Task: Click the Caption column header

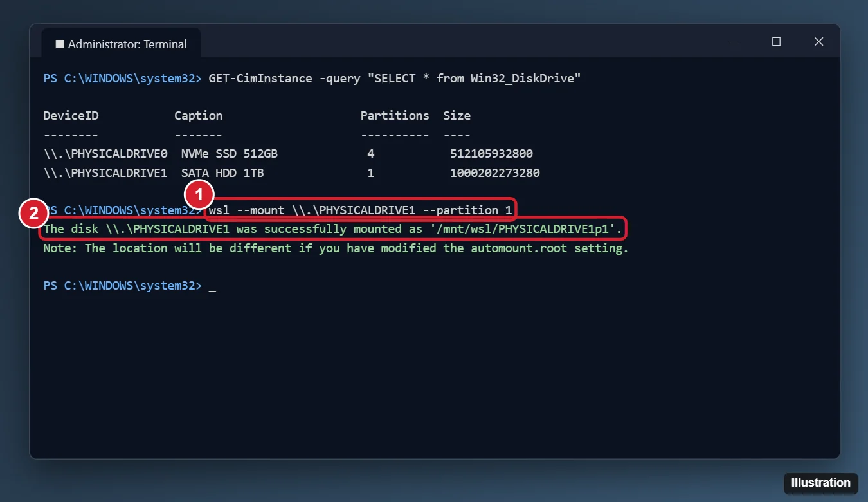Action: 198,116
